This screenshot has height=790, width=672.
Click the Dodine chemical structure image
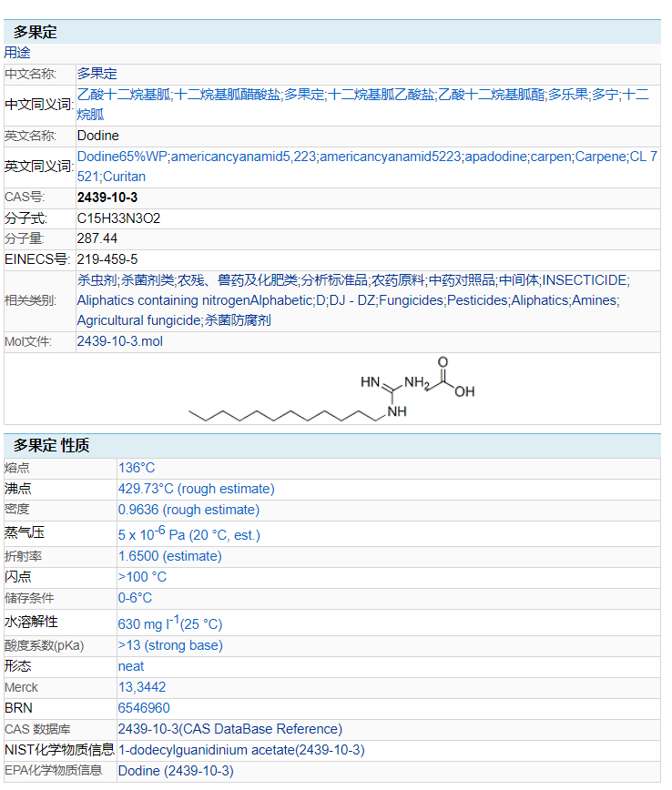331,389
